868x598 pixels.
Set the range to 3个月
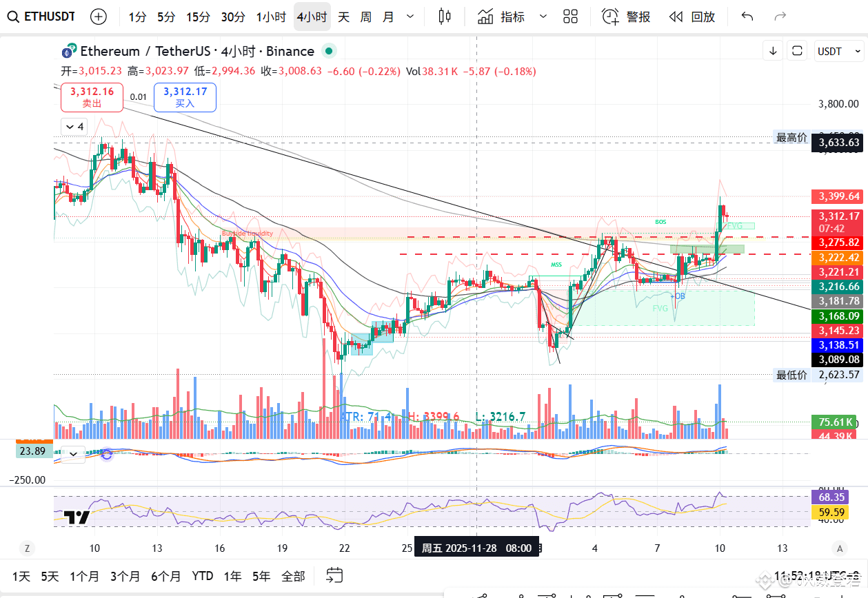pyautogui.click(x=125, y=576)
